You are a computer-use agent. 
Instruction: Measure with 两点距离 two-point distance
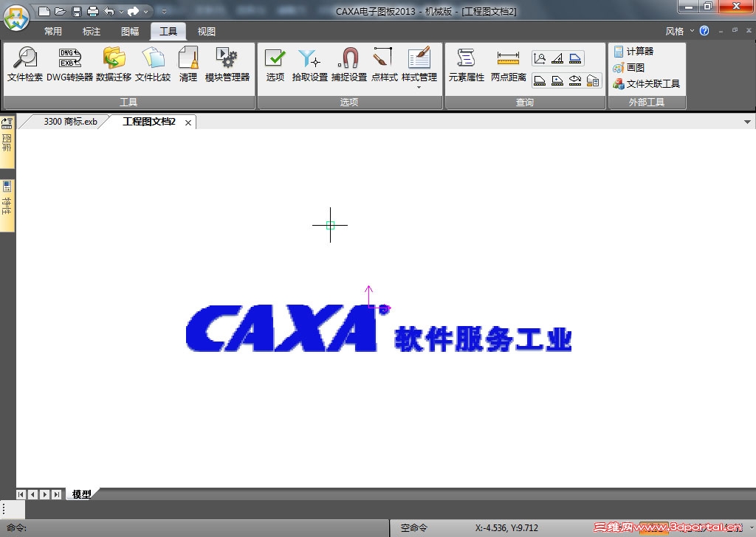click(x=508, y=64)
